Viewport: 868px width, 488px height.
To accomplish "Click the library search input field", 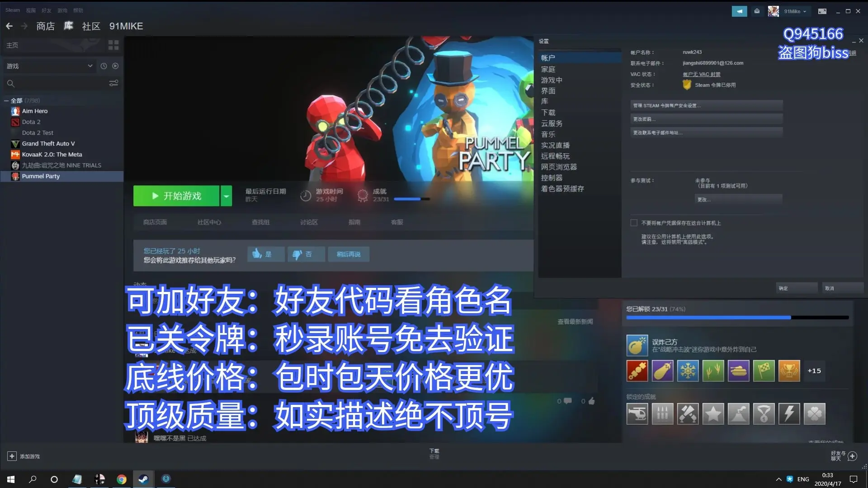I will click(61, 83).
